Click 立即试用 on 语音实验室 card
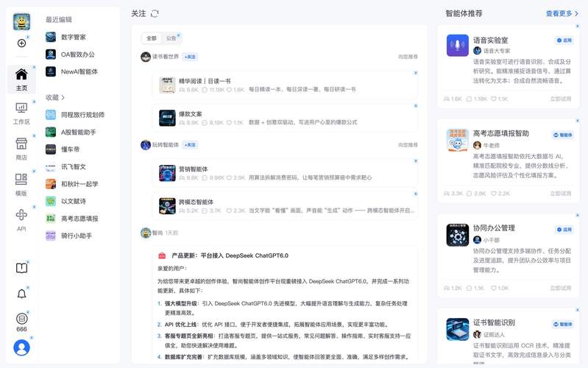 coord(561,99)
